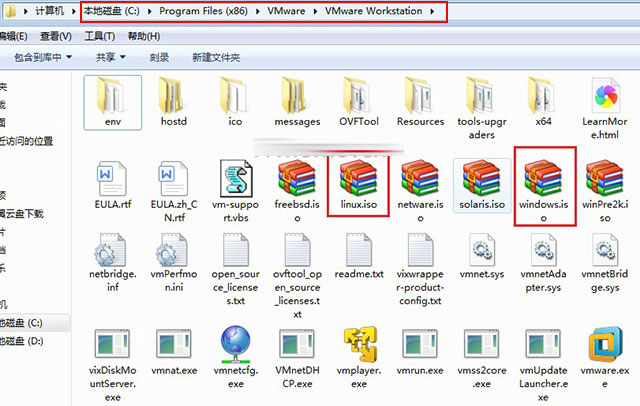Open the 帮助(H) menu
640x406 pixels.
[x=144, y=36]
